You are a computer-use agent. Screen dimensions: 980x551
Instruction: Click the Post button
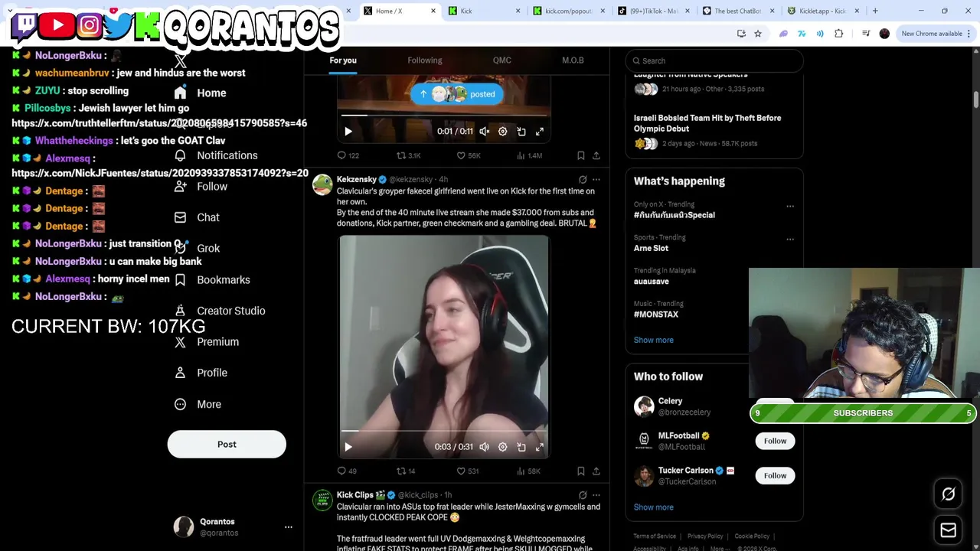227,445
